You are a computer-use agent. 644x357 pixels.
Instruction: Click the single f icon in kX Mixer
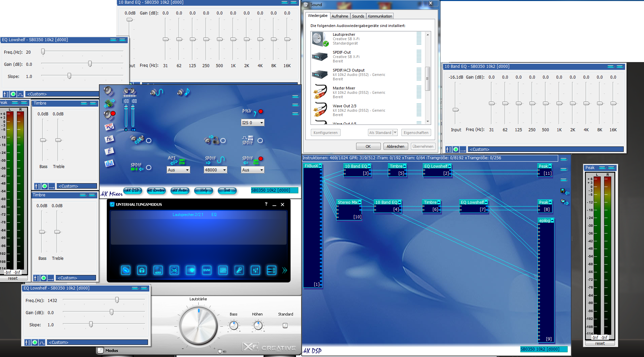pos(109,151)
